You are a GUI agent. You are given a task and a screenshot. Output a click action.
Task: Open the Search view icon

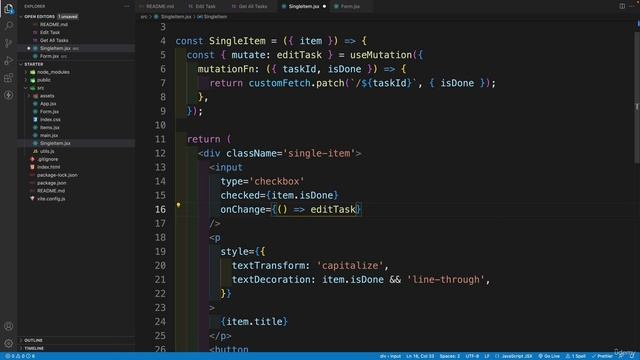(x=8, y=26)
